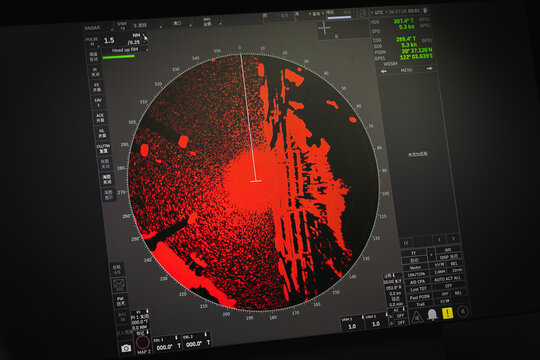Click the AIS CPA row label
Viewport: 540px width, 360px height.
click(x=417, y=282)
